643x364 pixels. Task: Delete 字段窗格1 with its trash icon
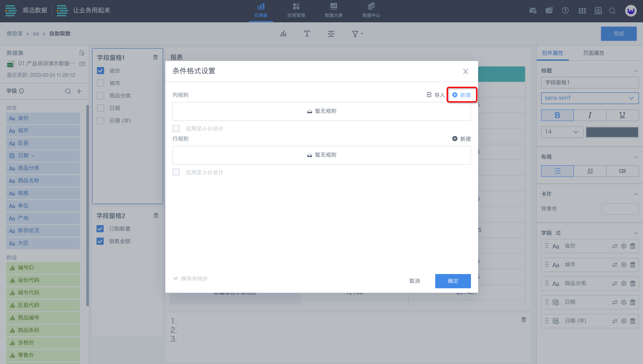155,57
